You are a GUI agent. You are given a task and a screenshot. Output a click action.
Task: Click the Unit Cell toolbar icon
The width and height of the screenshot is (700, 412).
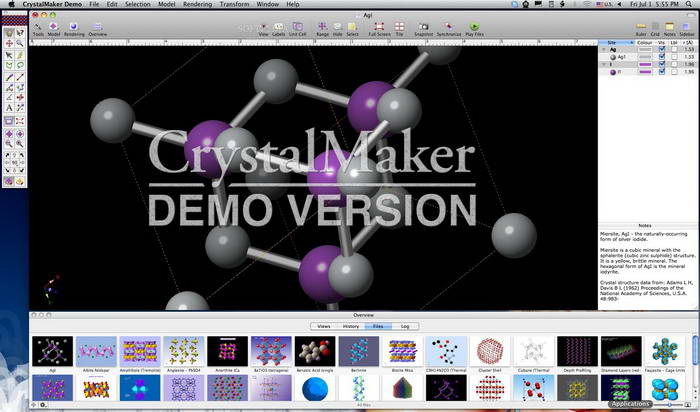pos(297,29)
